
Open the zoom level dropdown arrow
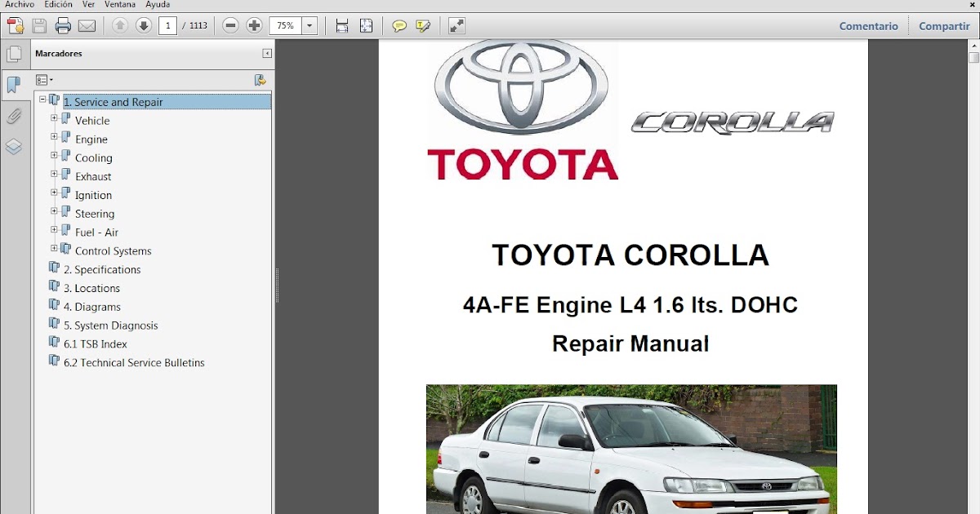[310, 26]
